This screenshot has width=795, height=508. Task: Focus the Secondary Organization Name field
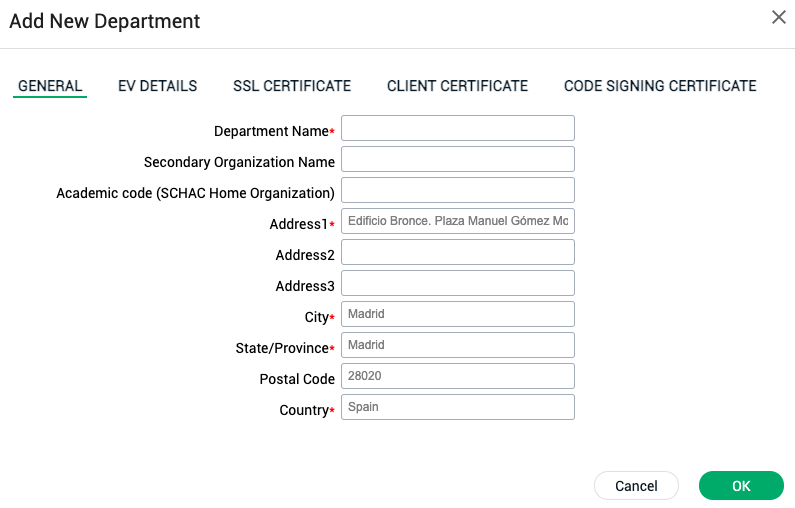pyautogui.click(x=458, y=159)
